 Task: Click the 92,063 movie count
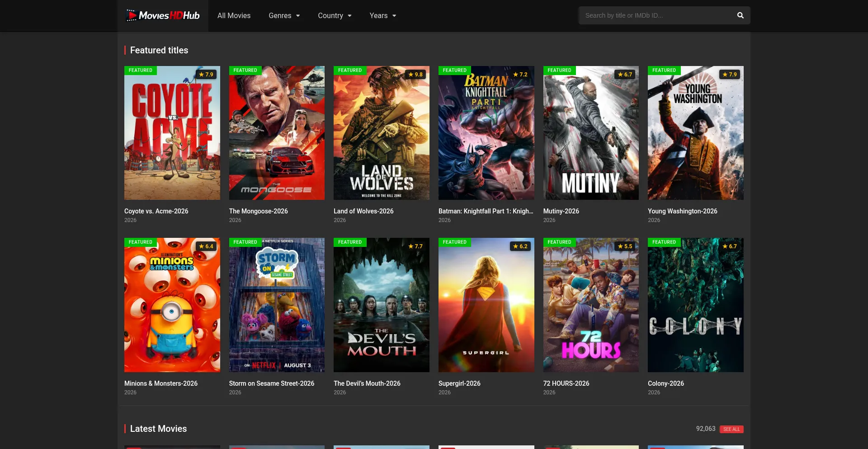706,429
